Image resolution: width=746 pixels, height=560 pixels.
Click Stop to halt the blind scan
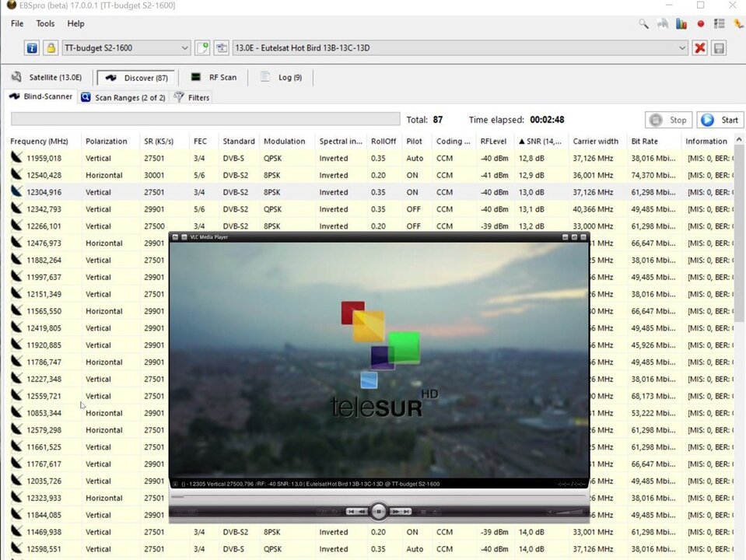667,120
